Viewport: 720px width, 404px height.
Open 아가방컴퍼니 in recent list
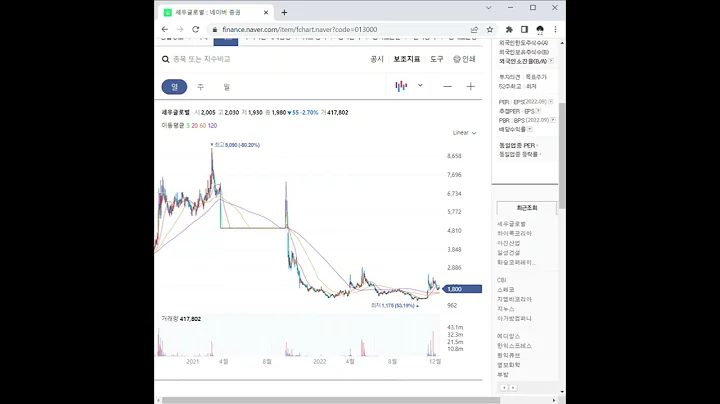514,319
